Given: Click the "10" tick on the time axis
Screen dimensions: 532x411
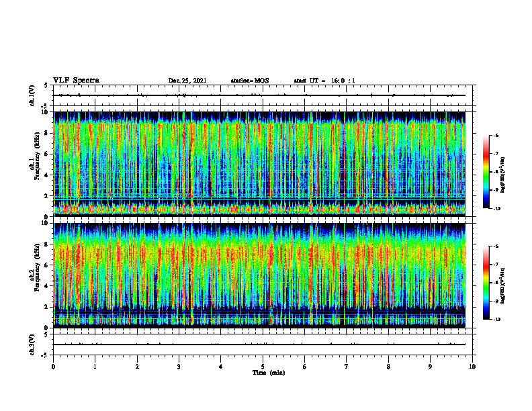Looking at the screenshot, I should [x=472, y=367].
